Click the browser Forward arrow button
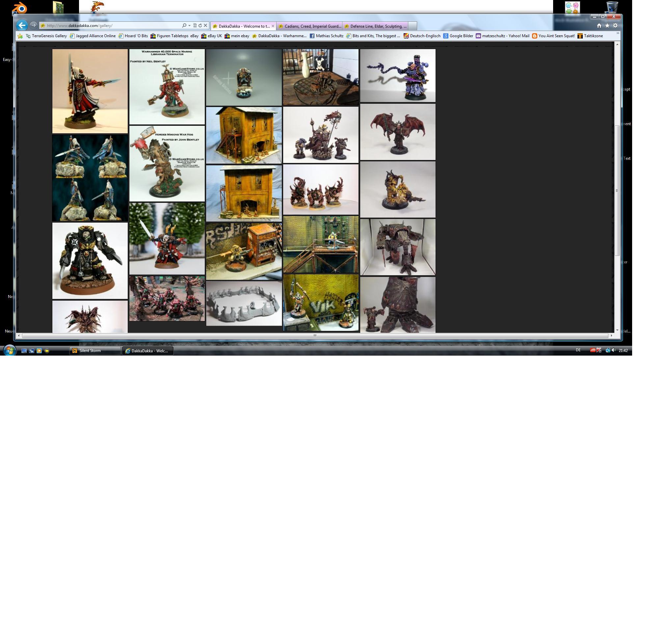The height and width of the screenshot is (644, 669). [34, 25]
